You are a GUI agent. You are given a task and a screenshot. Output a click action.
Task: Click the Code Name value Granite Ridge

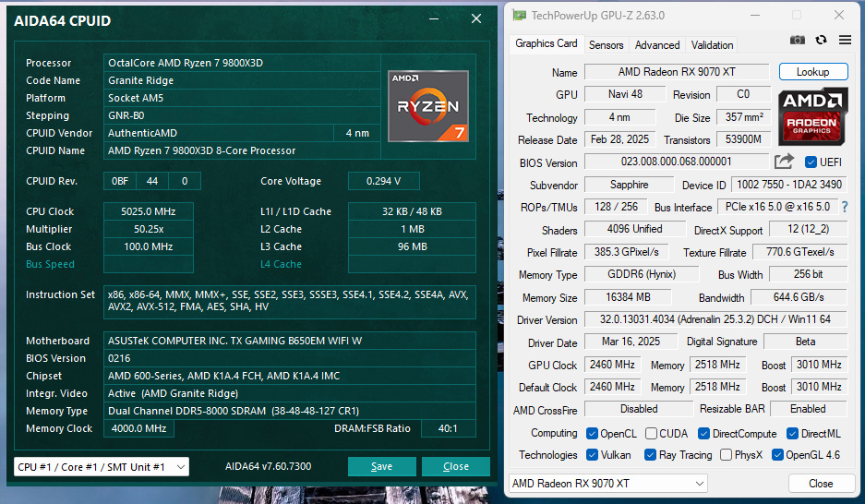click(242, 80)
